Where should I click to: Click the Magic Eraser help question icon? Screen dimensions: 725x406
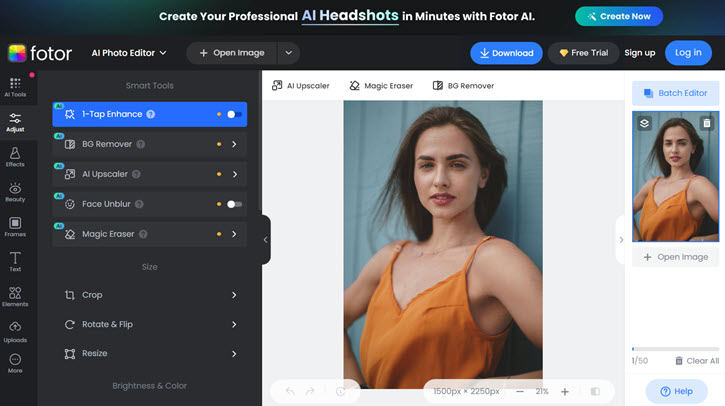pos(143,234)
